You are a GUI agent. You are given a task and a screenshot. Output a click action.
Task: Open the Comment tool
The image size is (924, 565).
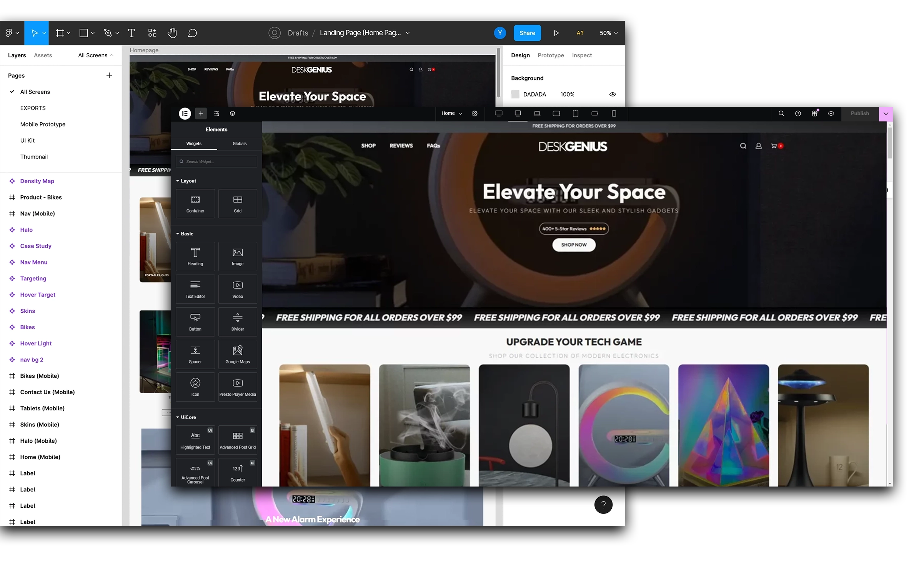[x=192, y=33]
